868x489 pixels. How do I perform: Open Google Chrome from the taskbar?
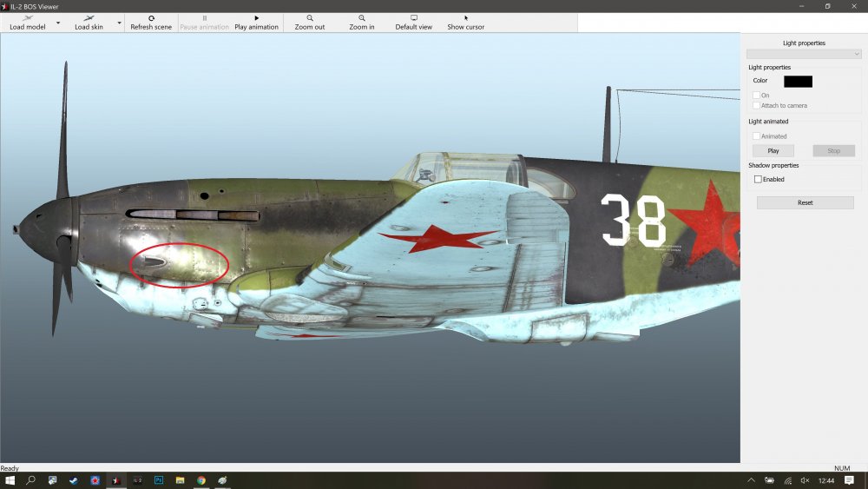pos(201,480)
